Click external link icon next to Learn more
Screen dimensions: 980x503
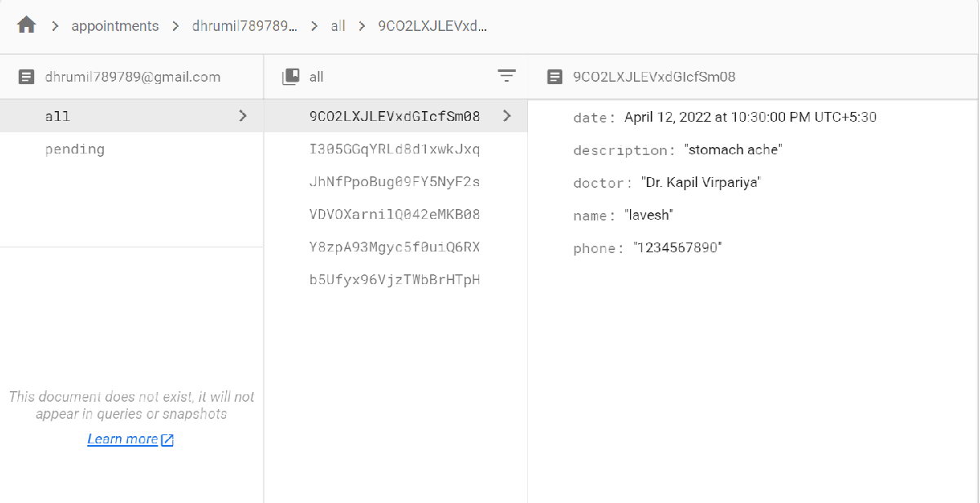(167, 440)
